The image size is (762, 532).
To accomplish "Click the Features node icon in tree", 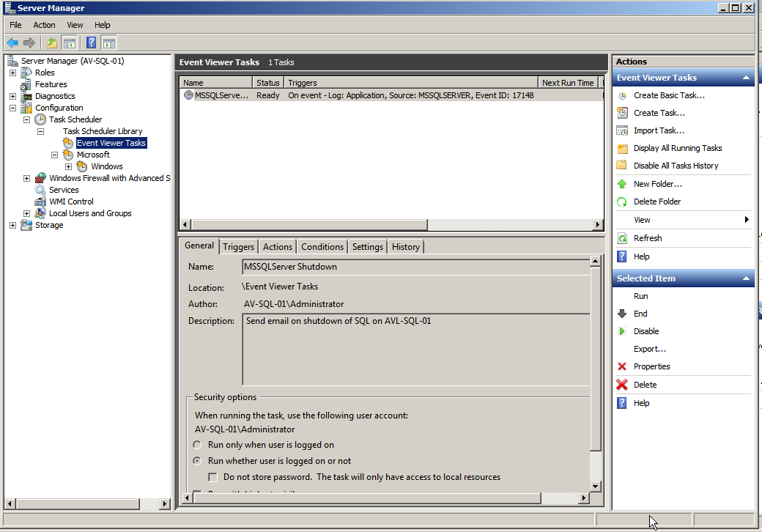I will 26,84.
